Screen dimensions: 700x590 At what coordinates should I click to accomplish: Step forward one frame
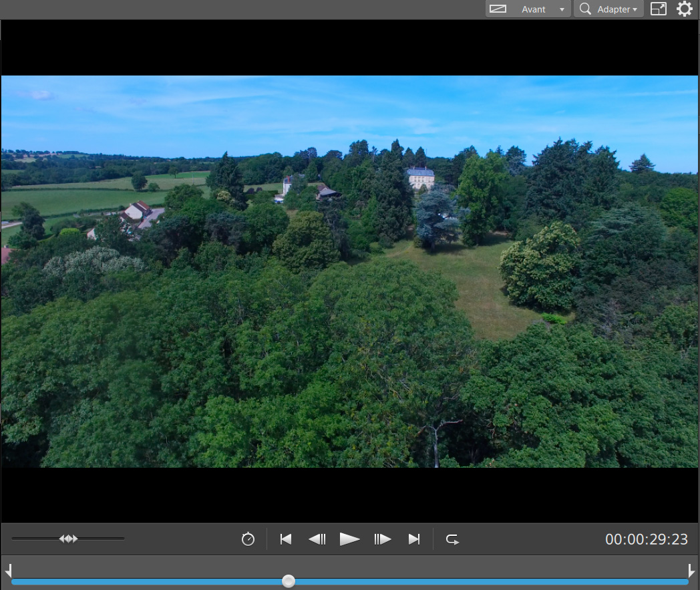(382, 539)
